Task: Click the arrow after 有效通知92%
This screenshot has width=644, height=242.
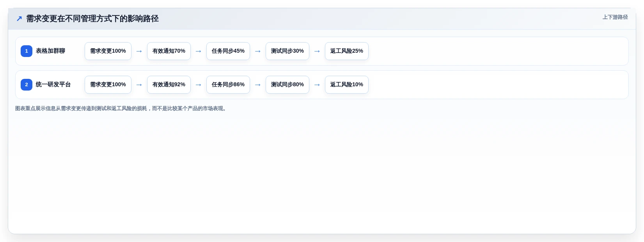Action: pos(199,85)
